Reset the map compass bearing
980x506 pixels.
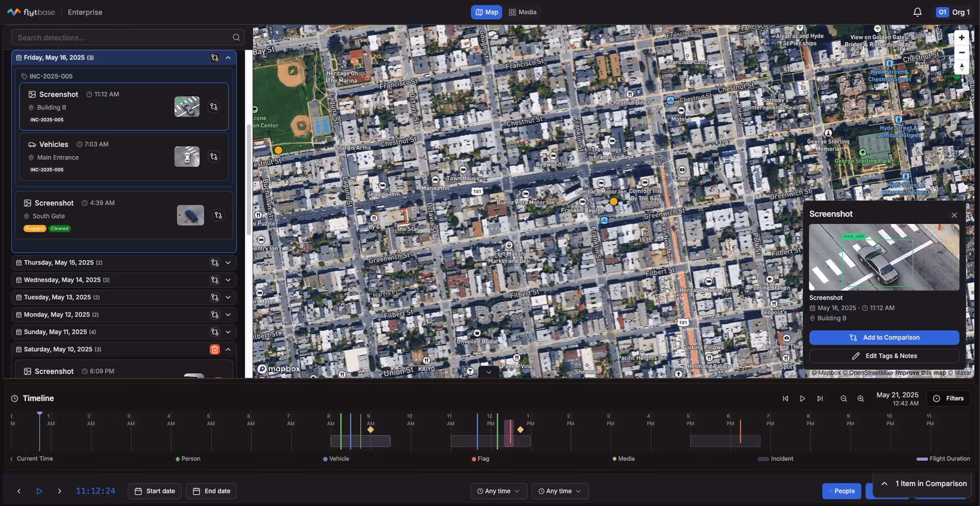(x=961, y=67)
